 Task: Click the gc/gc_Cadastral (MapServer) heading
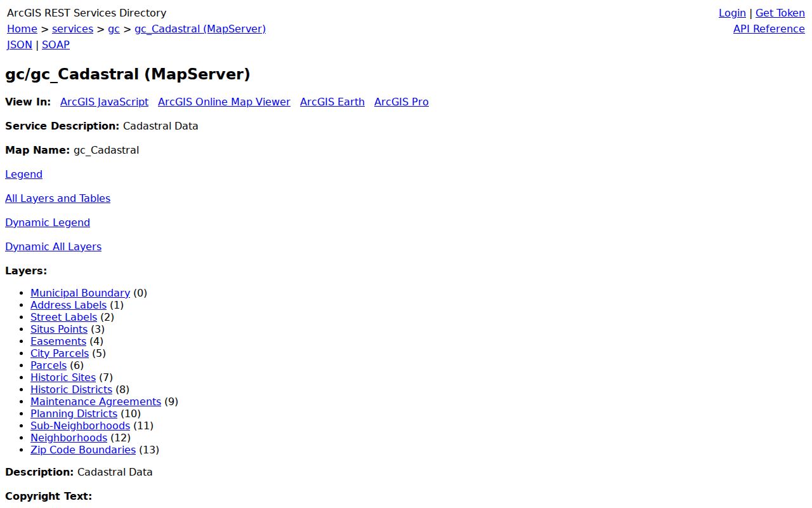[x=128, y=74]
